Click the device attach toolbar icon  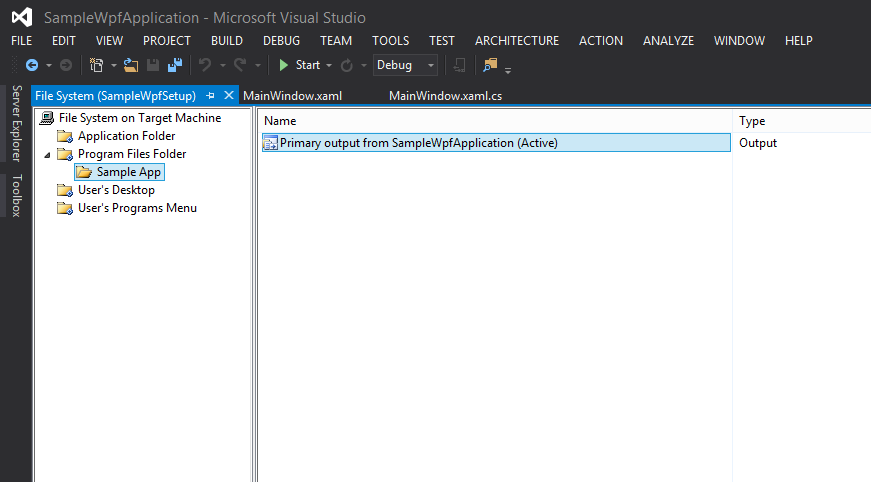459,66
